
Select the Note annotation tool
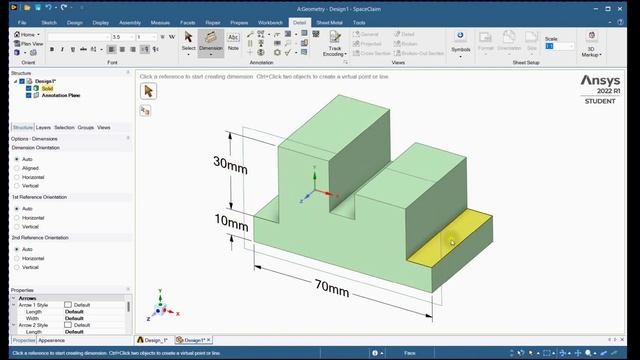[233, 41]
